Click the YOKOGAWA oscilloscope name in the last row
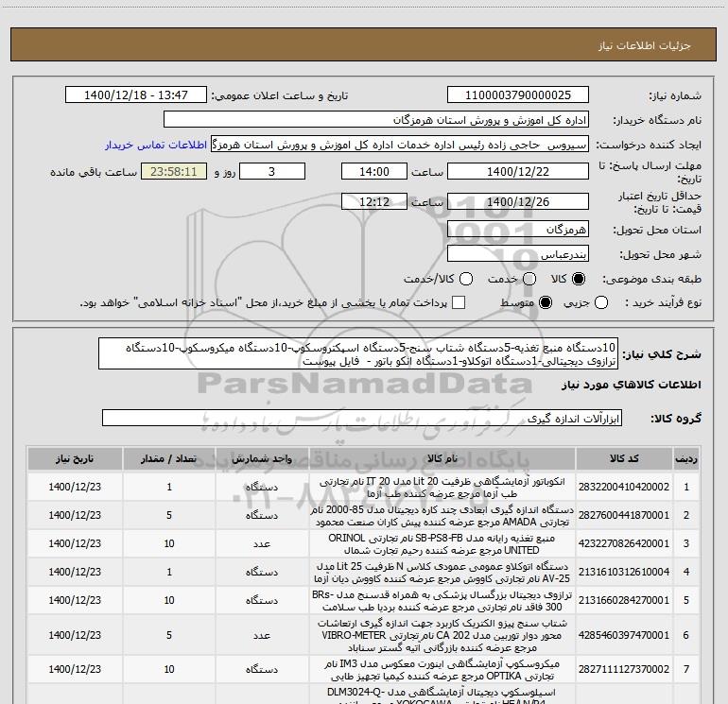This screenshot has height=704, width=728. click(442, 695)
